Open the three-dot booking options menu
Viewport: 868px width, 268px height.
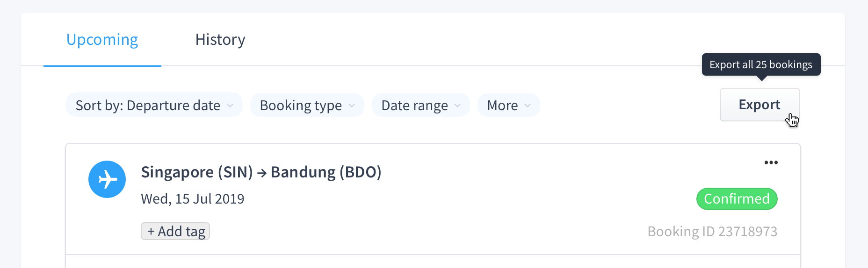tap(771, 162)
